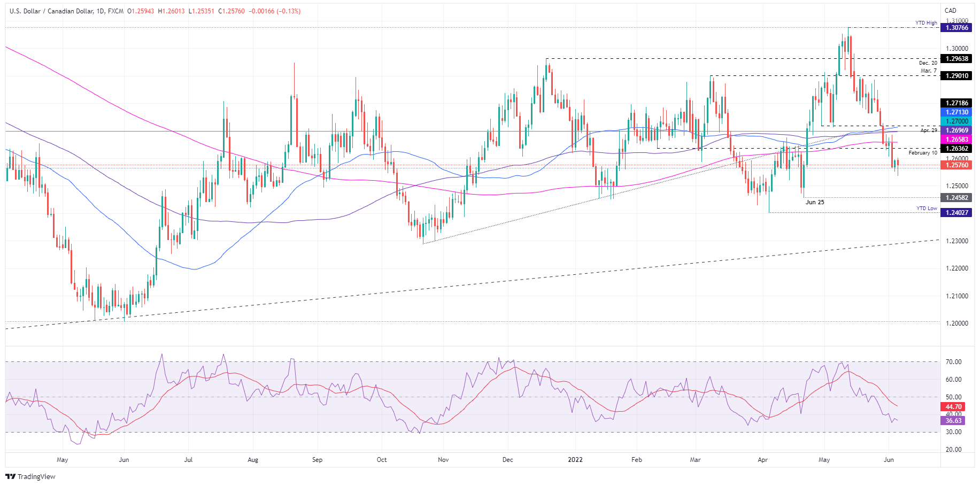980x486 pixels.
Task: Click the purple 36.63 RSI value label
Action: tap(953, 421)
